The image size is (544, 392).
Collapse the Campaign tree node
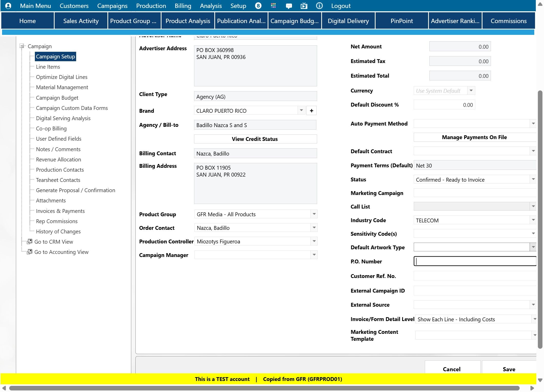(22, 46)
